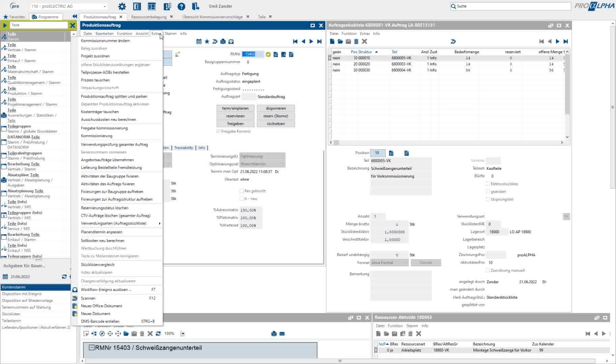
Task: Go to next record in Produktionsauftrag
Action: point(311,41)
